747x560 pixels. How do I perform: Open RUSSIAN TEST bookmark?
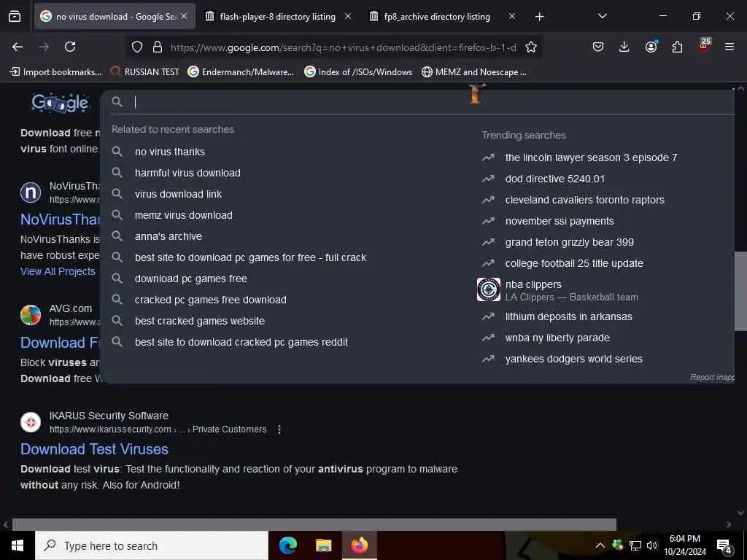pyautogui.click(x=145, y=72)
